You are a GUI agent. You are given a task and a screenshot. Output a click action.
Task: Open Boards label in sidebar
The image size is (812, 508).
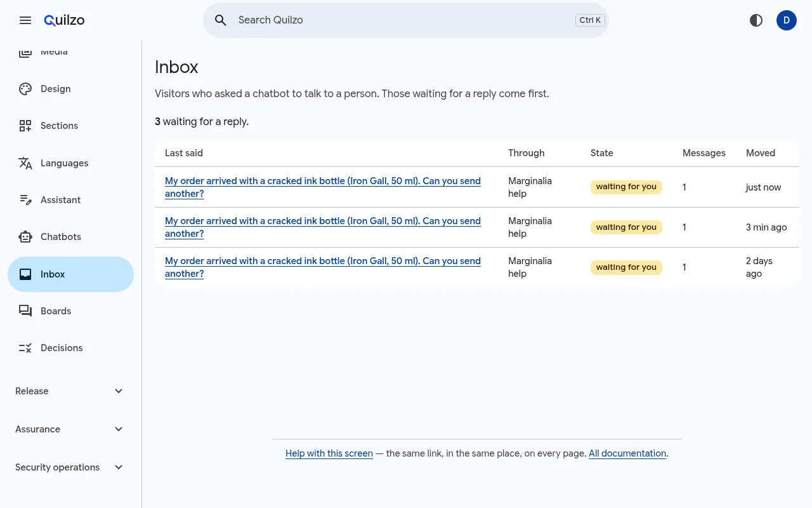pyautogui.click(x=56, y=311)
